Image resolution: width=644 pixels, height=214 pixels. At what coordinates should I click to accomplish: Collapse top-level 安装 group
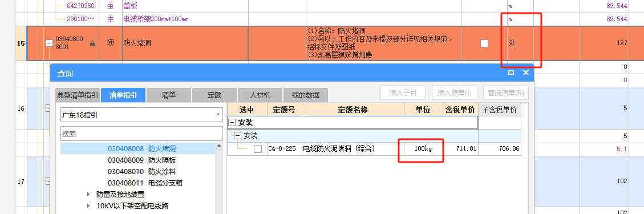tap(232, 122)
